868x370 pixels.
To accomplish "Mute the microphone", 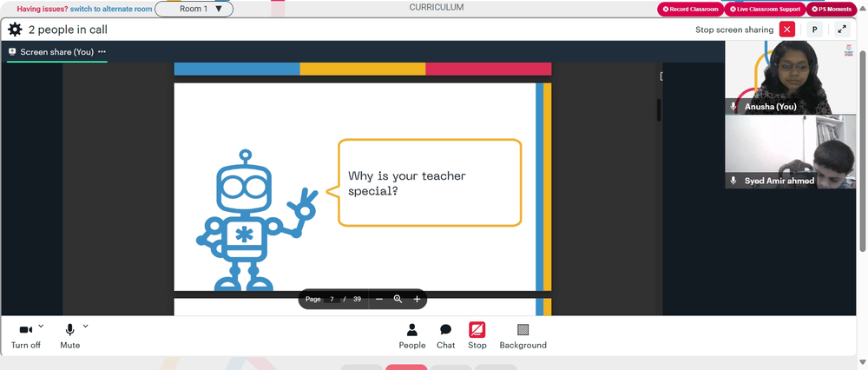I will 69,336.
